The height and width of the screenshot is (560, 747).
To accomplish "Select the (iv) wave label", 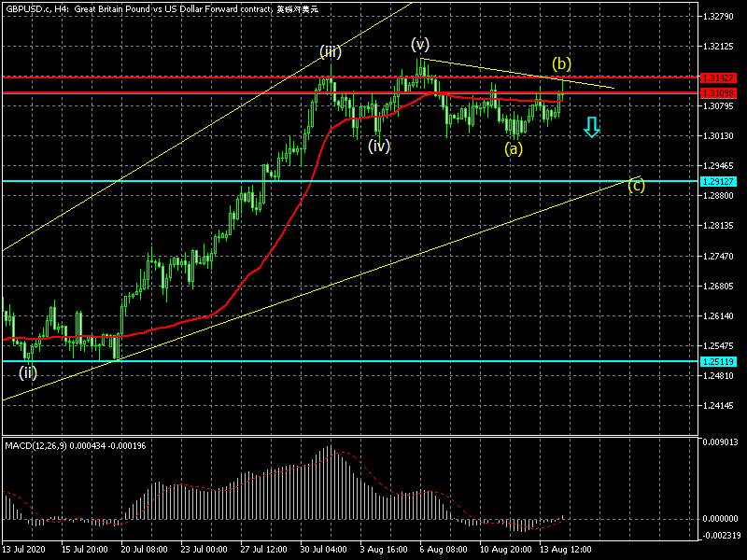I will 379,146.
